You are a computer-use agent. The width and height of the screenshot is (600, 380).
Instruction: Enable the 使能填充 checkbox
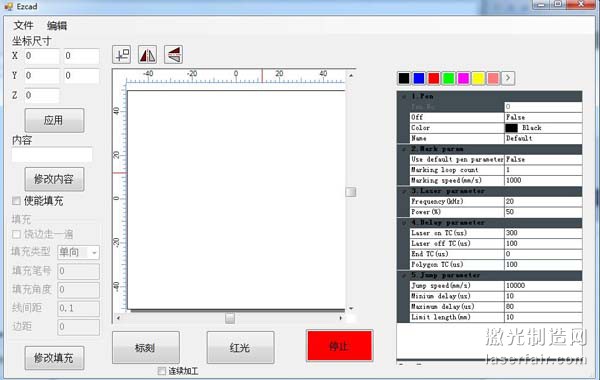(x=16, y=201)
